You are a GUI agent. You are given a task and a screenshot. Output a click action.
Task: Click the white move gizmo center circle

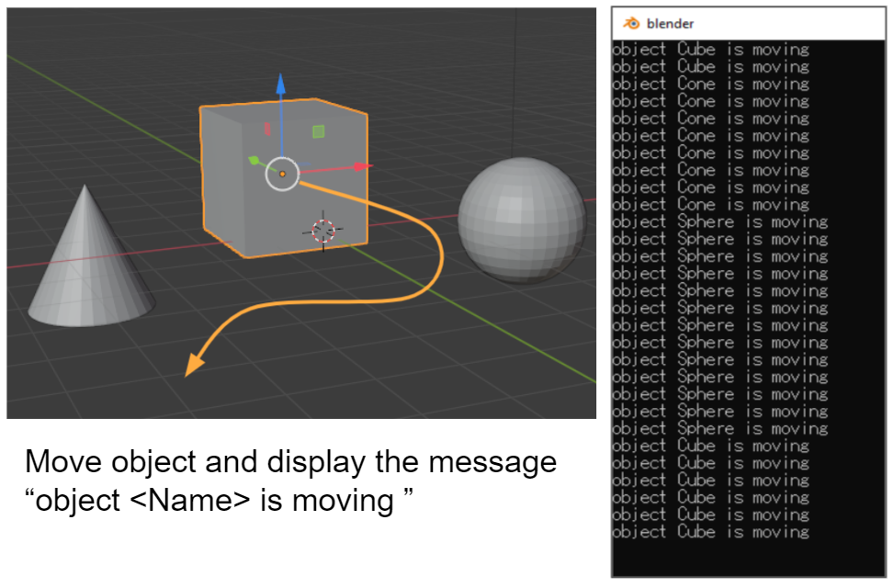(282, 174)
